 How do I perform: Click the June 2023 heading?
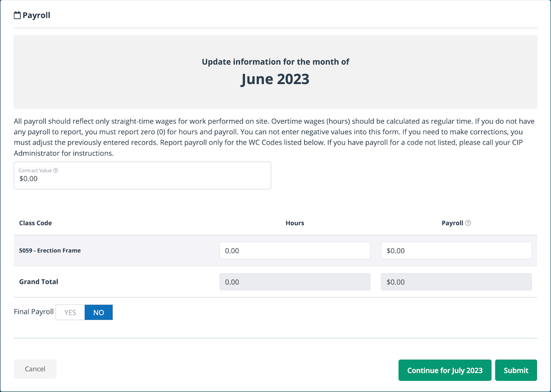coord(275,79)
